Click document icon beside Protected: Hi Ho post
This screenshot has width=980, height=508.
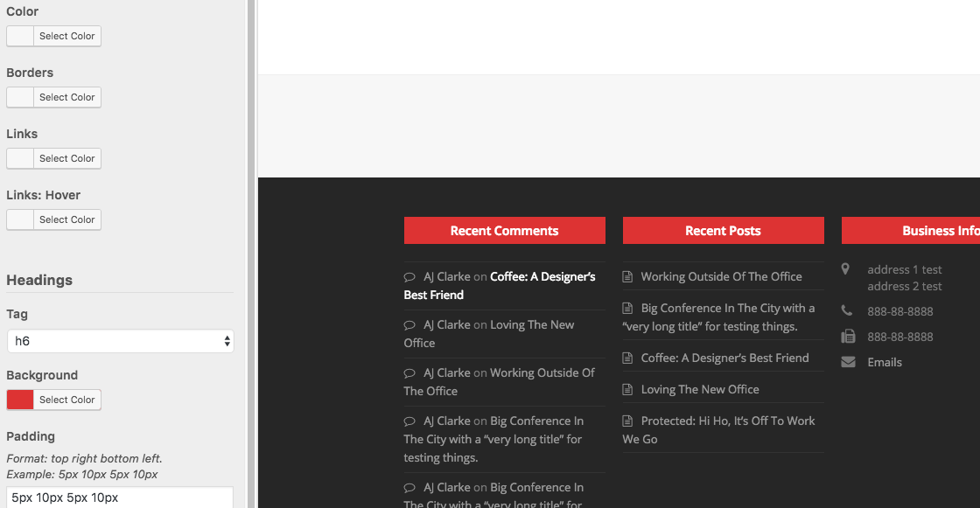click(x=627, y=421)
